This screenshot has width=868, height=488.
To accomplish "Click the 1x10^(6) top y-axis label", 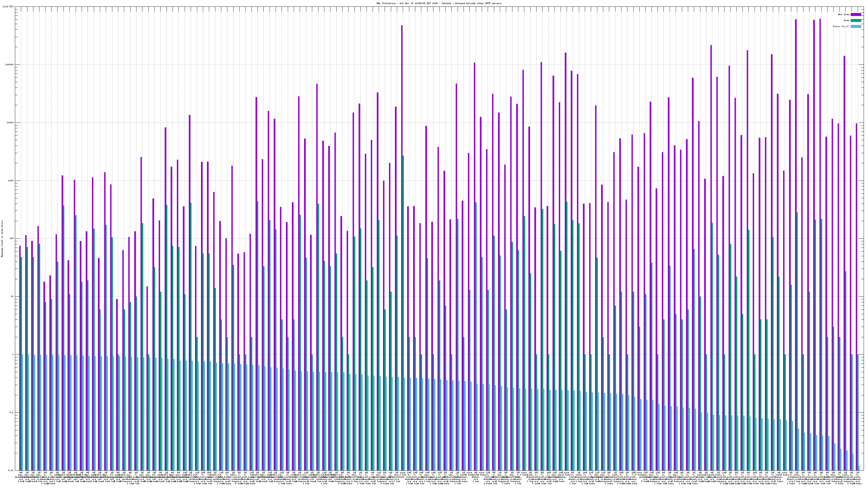I will [8, 7].
